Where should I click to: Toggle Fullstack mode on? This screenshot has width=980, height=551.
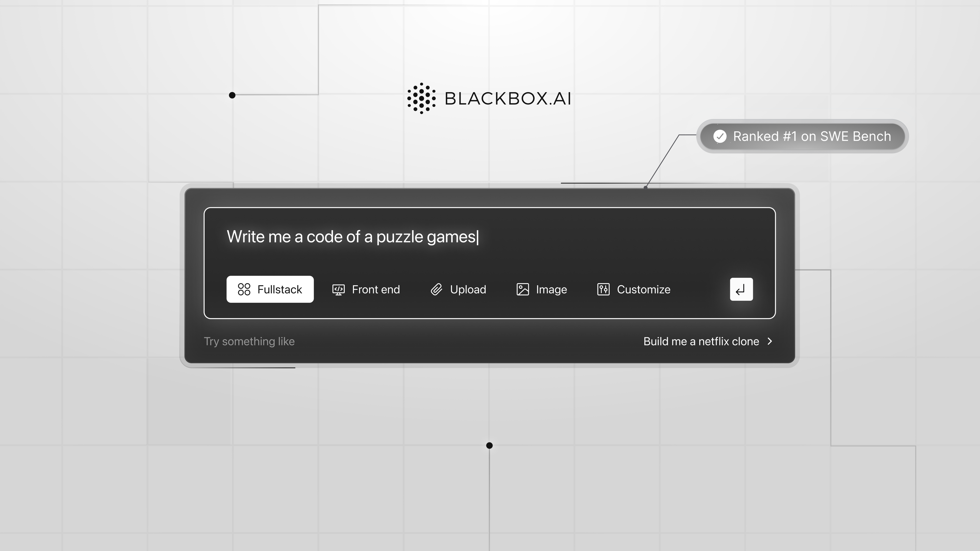270,289
